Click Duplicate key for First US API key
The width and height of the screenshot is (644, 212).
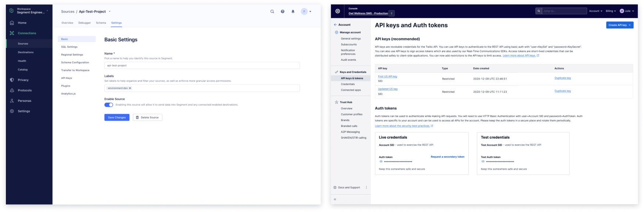tap(563, 78)
